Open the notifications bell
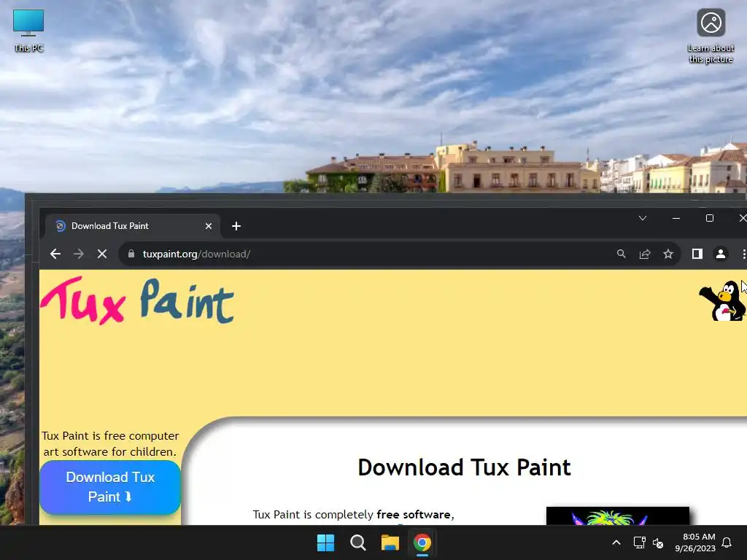The height and width of the screenshot is (560, 747). click(x=727, y=542)
